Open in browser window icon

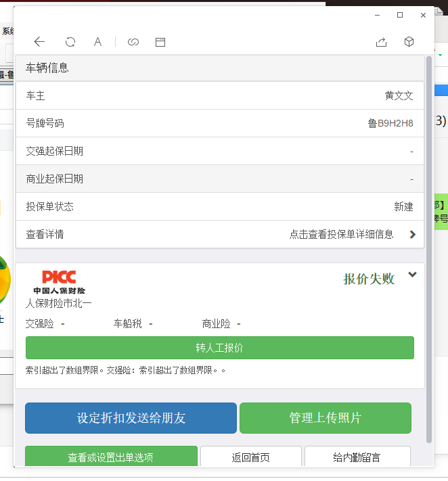pyautogui.click(x=160, y=42)
